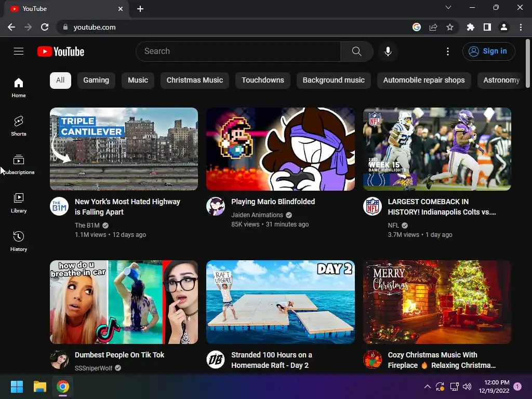Open 'Dumbest People On Tik Tok' title

(x=119, y=355)
